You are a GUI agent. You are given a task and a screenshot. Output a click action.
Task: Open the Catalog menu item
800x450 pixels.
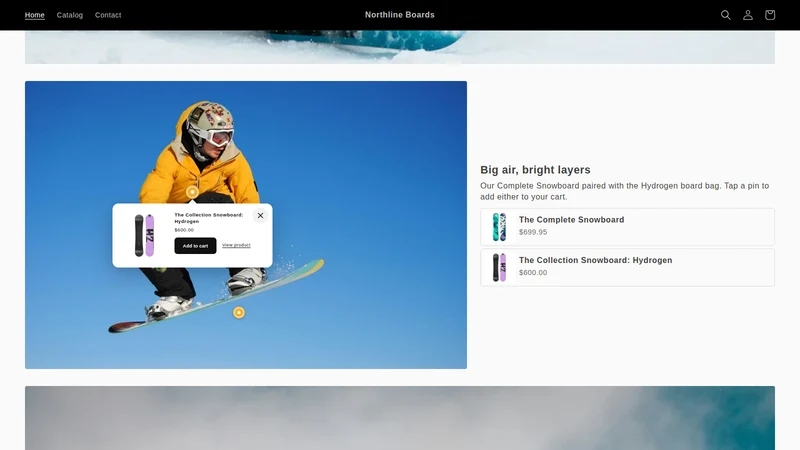tap(70, 15)
